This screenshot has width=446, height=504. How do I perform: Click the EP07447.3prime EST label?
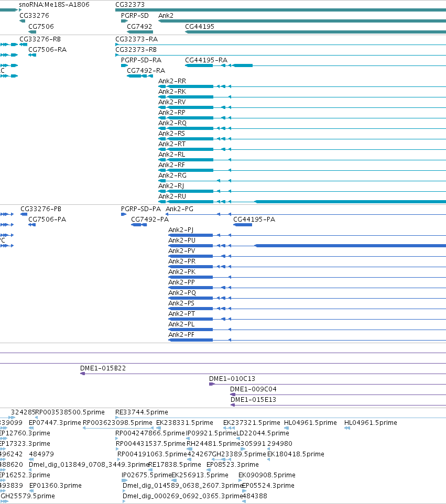tap(55, 423)
